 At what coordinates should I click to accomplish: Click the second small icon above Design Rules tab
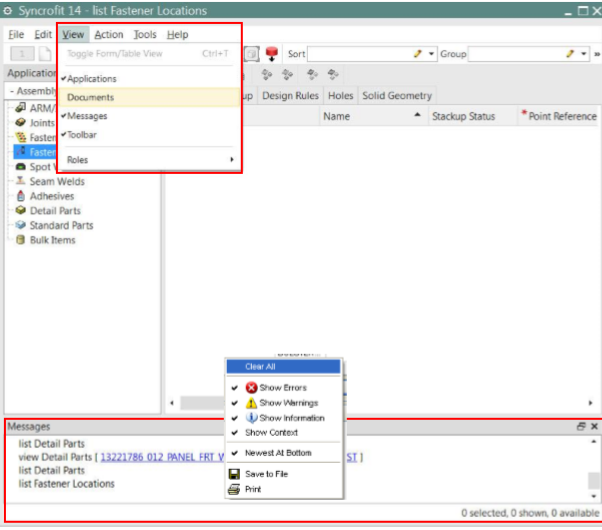pos(288,74)
